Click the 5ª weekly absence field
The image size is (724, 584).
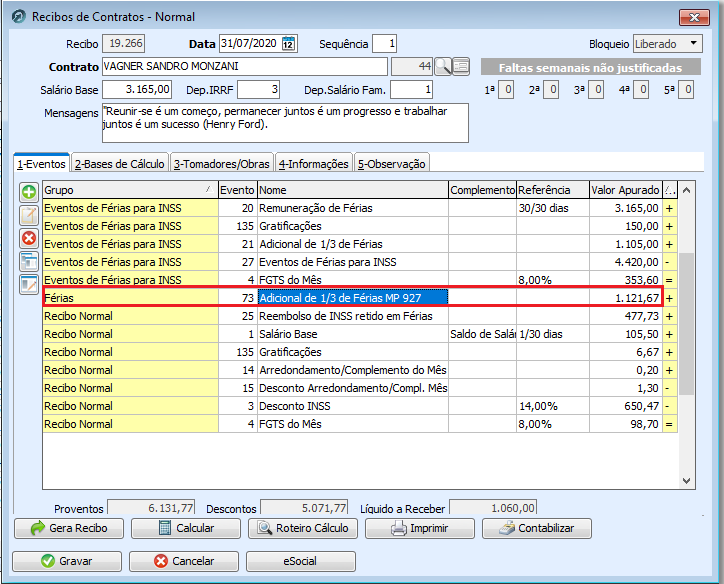[x=686, y=90]
